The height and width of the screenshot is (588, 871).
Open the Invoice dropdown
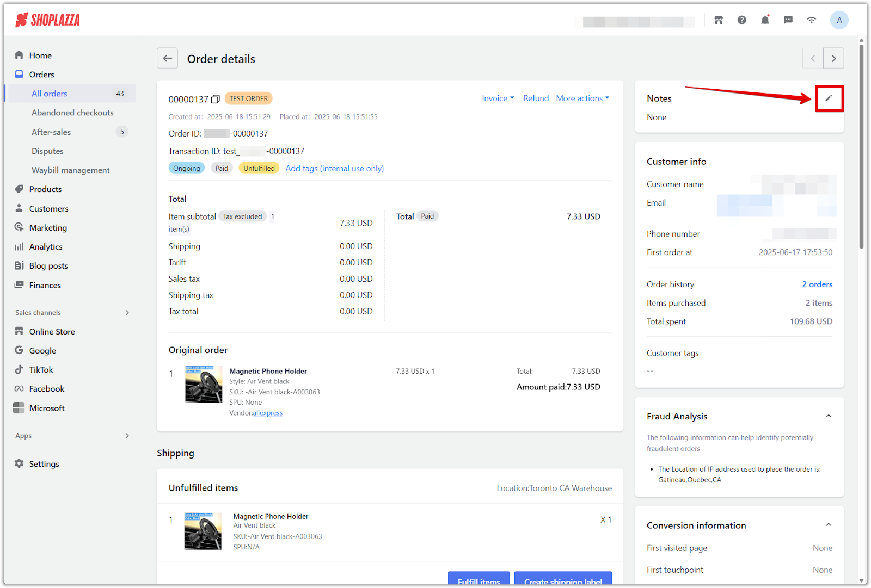pos(498,98)
